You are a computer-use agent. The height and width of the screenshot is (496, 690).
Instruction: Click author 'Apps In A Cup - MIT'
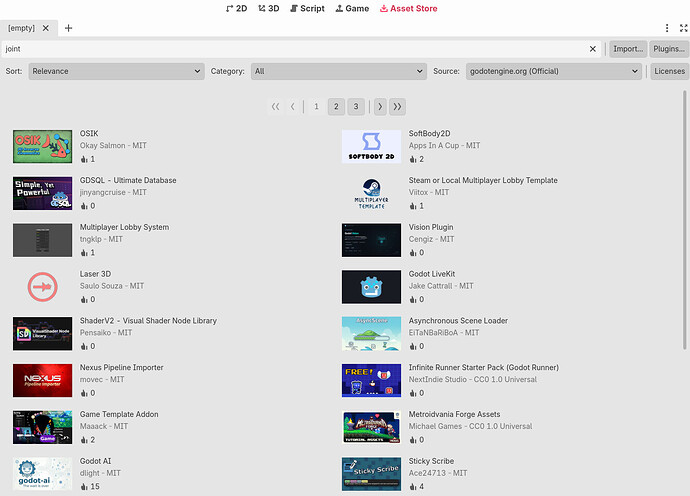[444, 146]
